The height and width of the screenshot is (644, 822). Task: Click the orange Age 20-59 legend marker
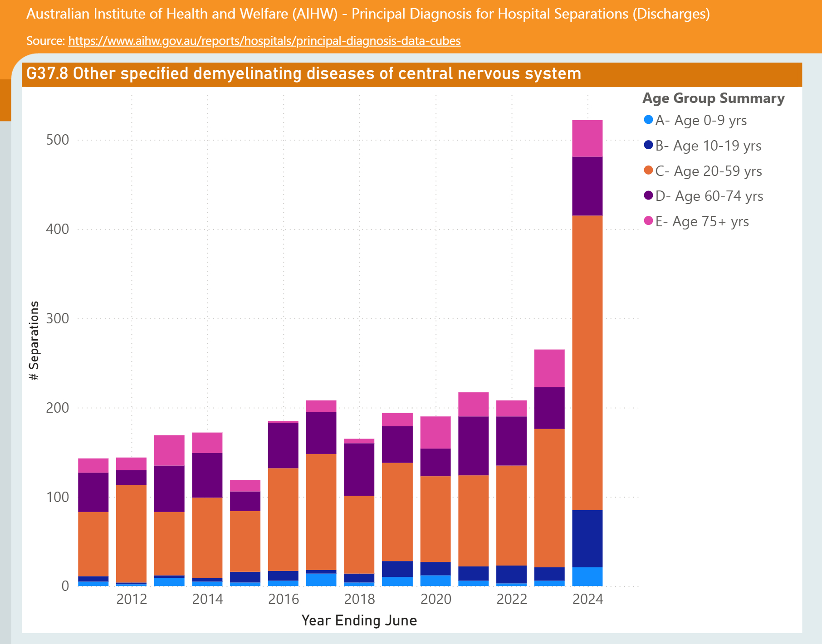(648, 171)
